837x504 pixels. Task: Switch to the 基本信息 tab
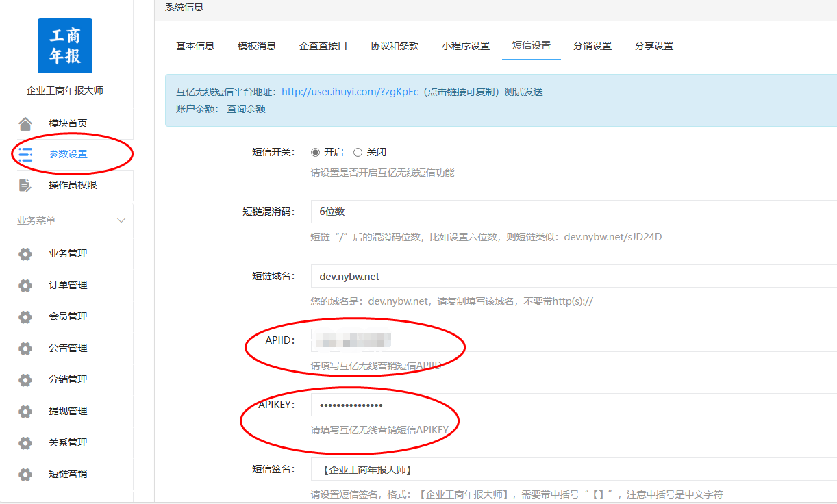coord(195,46)
